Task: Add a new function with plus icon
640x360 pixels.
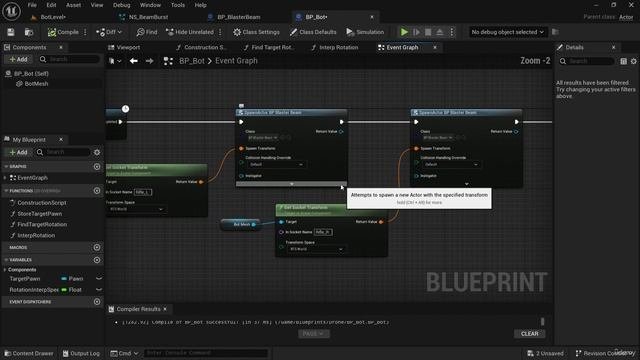Action: tap(97, 191)
